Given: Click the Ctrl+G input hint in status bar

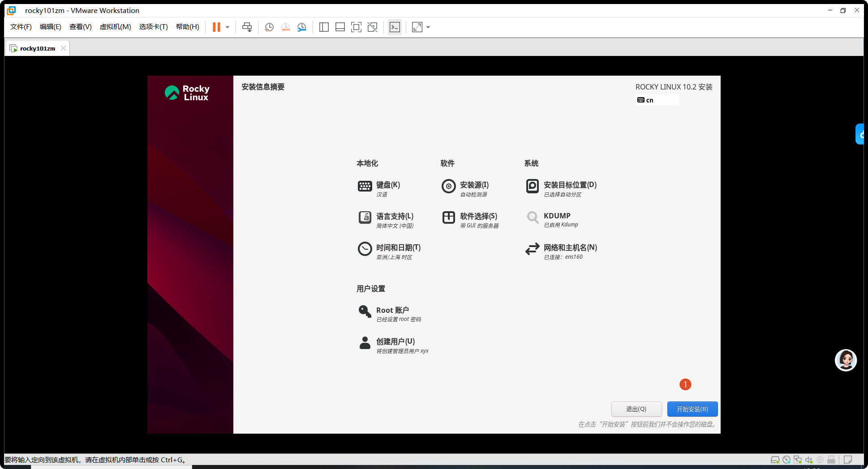Looking at the screenshot, I should point(173,460).
